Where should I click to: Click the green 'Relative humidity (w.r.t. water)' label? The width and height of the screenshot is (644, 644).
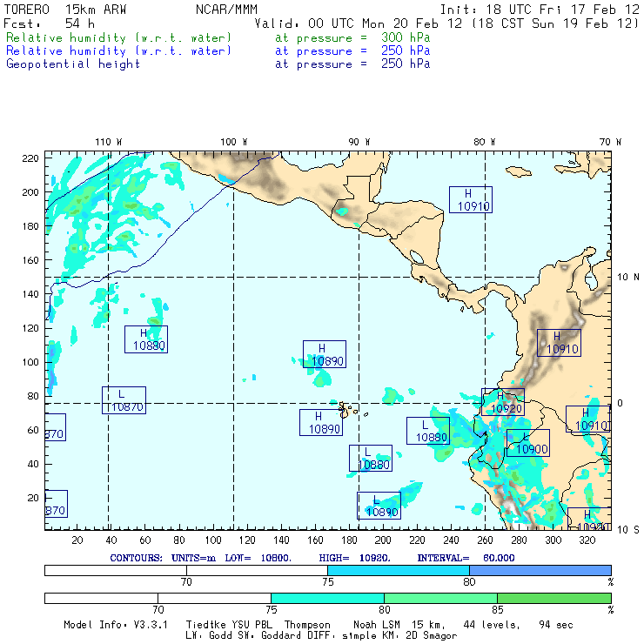(118, 37)
